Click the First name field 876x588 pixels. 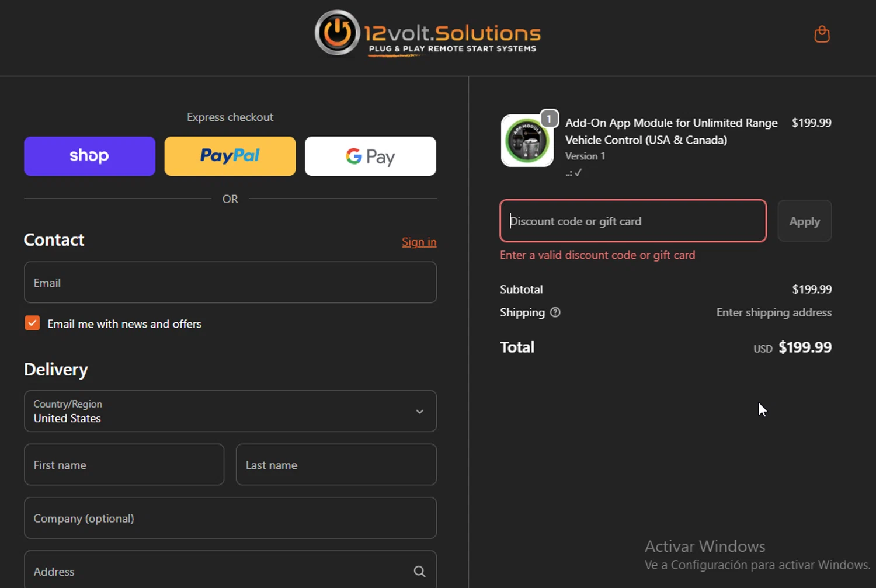124,465
